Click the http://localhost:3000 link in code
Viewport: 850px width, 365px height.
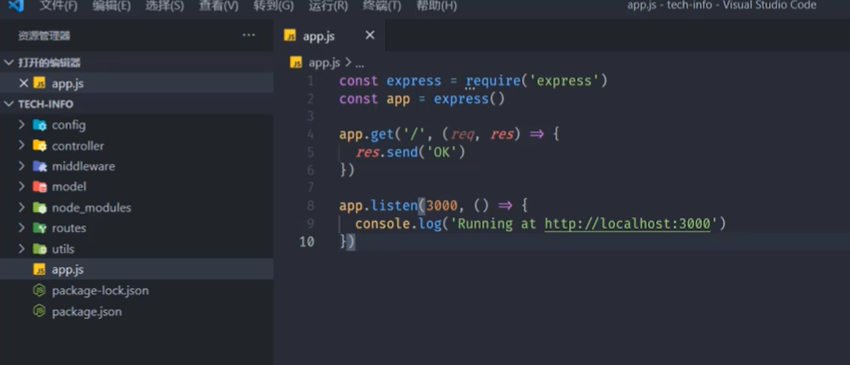tap(627, 223)
